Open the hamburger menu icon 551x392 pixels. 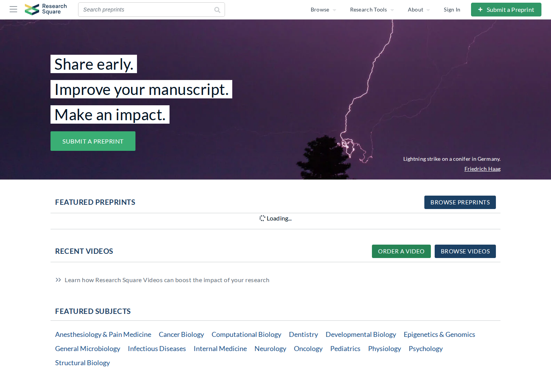[13, 9]
